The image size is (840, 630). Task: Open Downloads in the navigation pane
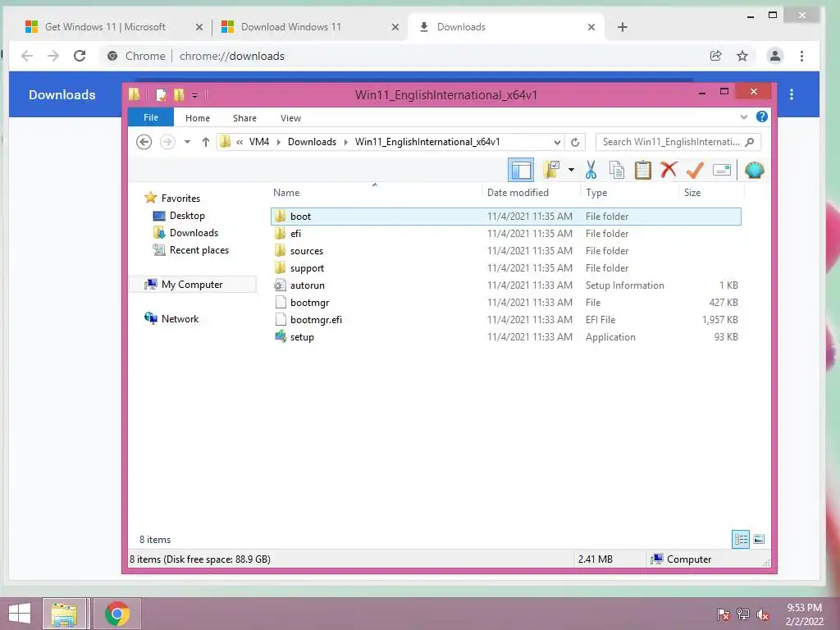(185, 232)
